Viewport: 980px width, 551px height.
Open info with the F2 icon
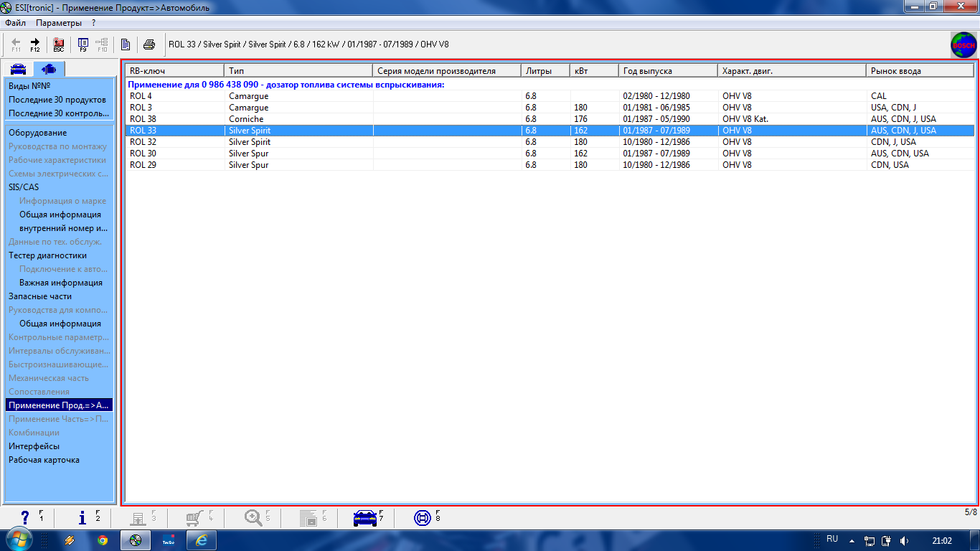point(88,517)
